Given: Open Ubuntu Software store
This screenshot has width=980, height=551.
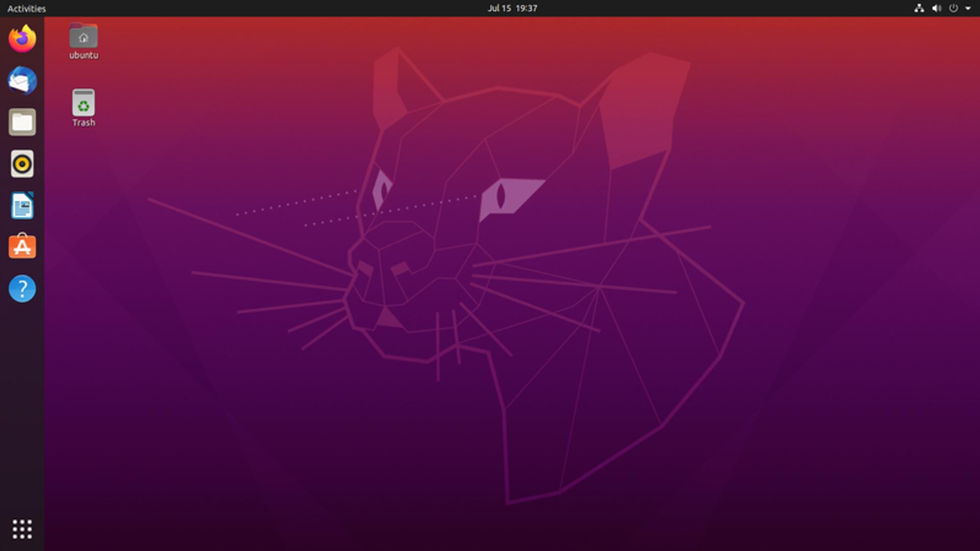Looking at the screenshot, I should pos(22,247).
